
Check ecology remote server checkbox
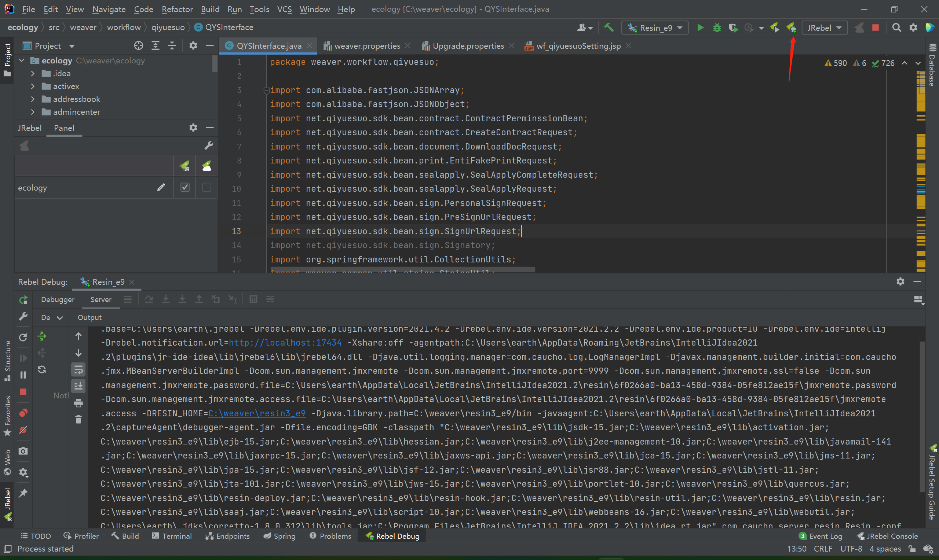pos(206,187)
